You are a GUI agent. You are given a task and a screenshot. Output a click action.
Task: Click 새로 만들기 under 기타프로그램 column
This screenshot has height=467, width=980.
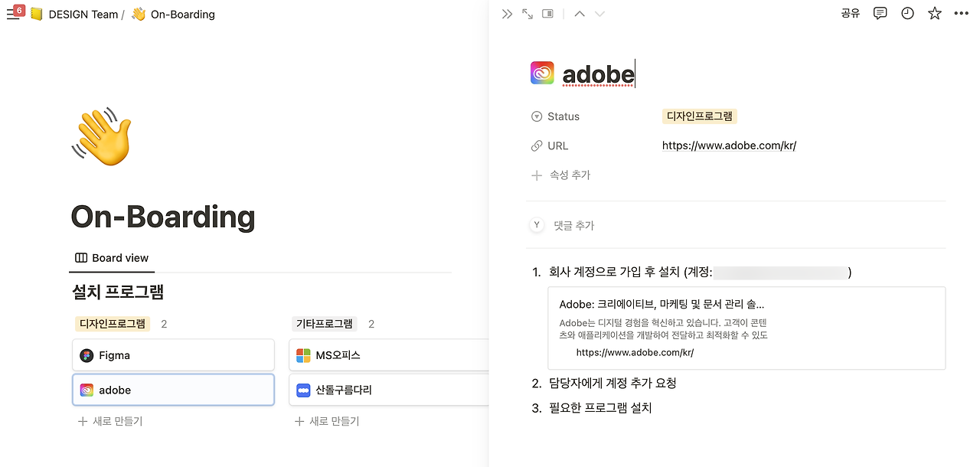(327, 421)
